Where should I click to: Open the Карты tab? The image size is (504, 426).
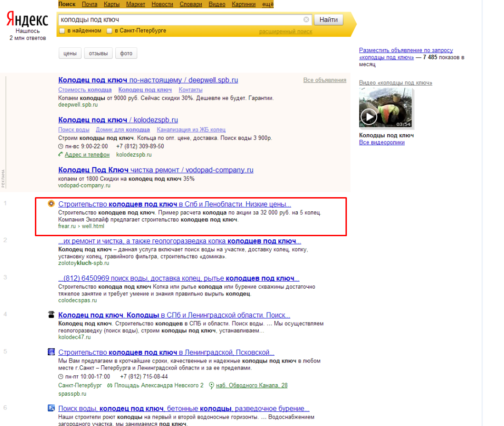(112, 4)
